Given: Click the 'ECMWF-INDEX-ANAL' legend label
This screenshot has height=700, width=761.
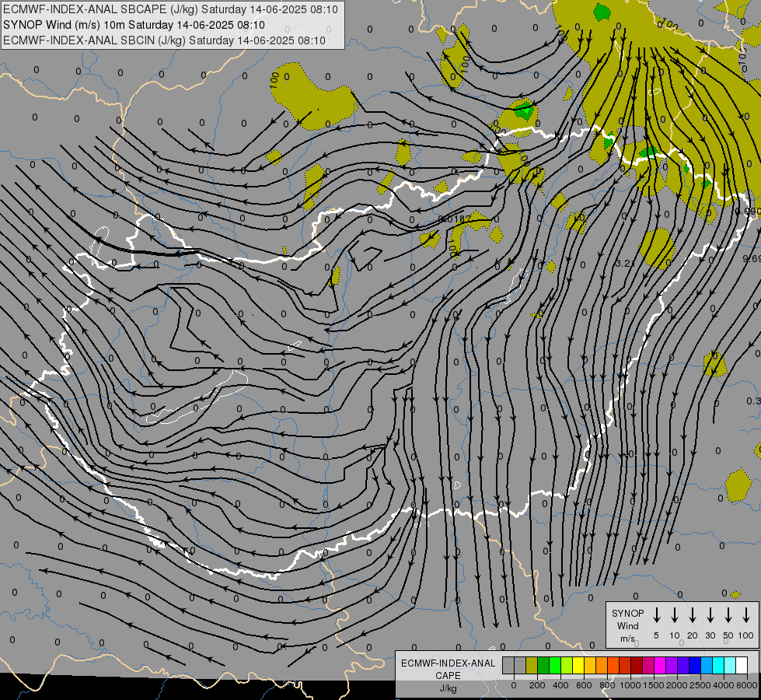Looking at the screenshot, I should (449, 663).
